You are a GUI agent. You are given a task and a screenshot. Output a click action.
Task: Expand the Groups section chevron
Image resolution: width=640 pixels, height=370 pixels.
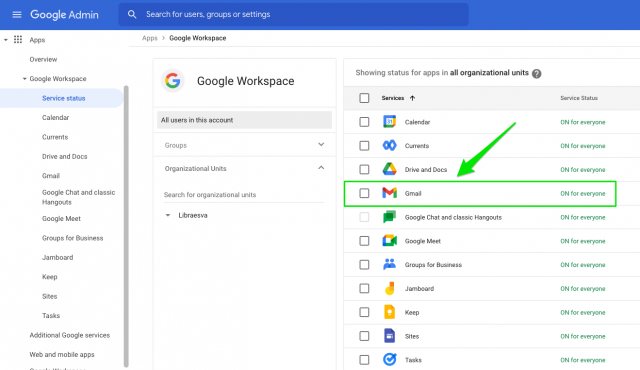point(321,144)
